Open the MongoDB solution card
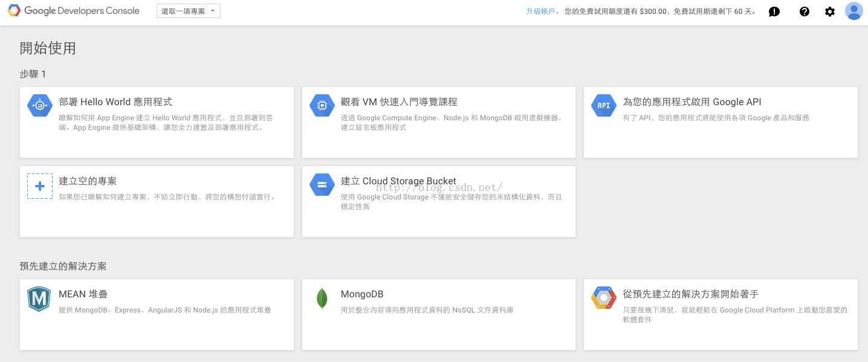 pos(439,314)
